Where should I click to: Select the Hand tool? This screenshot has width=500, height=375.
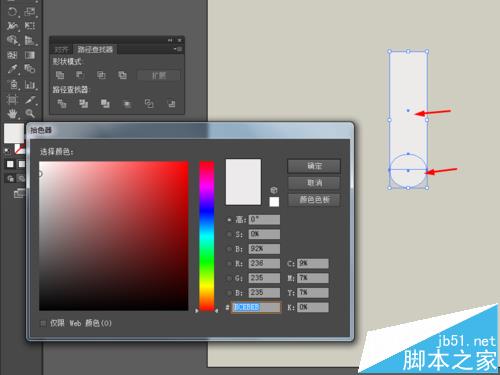tap(12, 114)
